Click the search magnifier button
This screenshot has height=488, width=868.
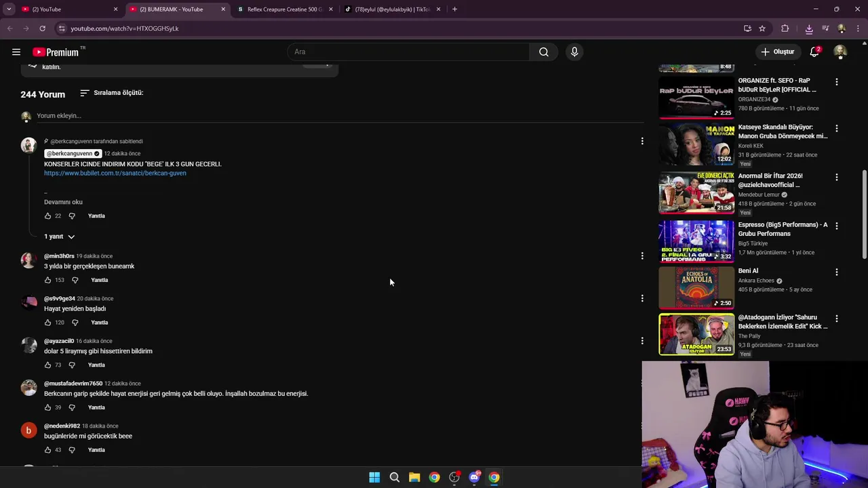[544, 52]
